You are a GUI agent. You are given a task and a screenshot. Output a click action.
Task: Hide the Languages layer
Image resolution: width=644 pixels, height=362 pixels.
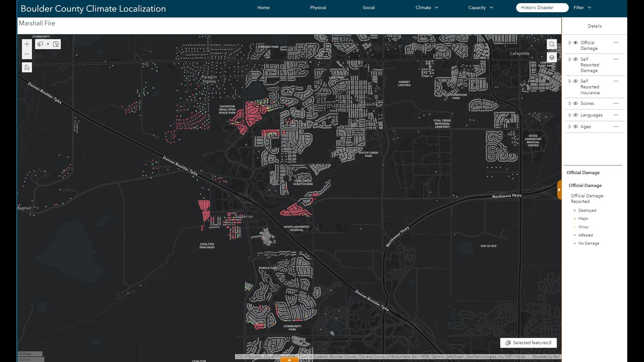(x=575, y=115)
